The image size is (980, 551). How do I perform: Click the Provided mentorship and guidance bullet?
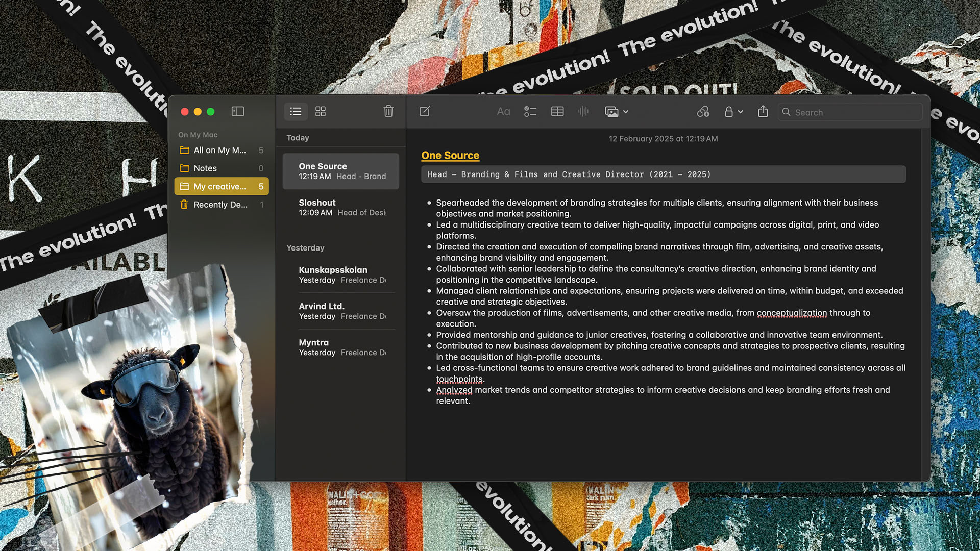point(659,335)
